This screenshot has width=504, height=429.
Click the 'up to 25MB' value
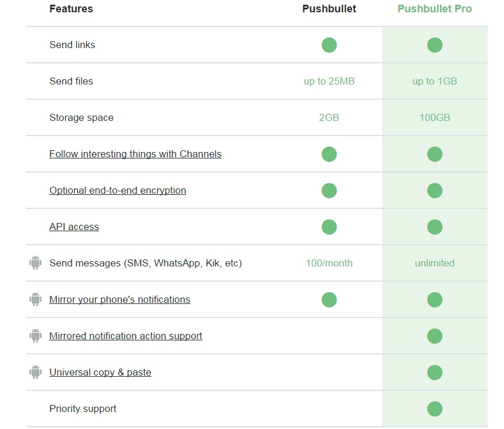[329, 82]
